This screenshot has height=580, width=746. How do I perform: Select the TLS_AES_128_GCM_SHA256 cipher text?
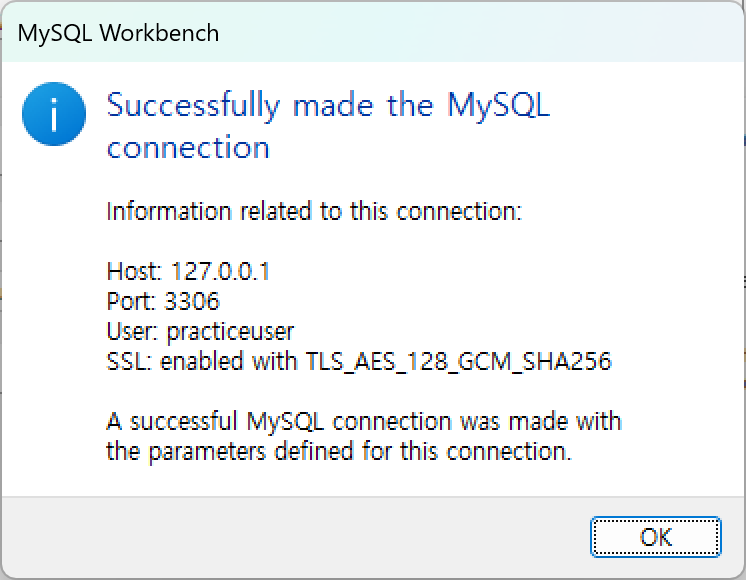point(459,361)
